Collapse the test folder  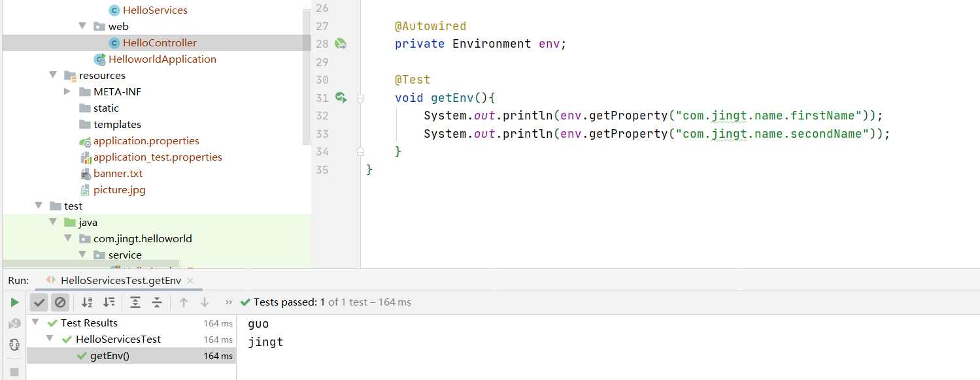tap(39, 206)
